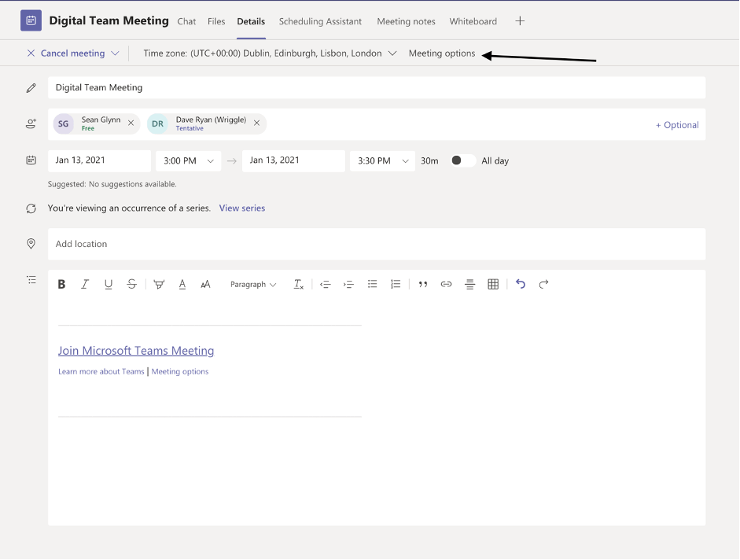Insert a hyperlink in the description
740x560 pixels.
tap(446, 284)
